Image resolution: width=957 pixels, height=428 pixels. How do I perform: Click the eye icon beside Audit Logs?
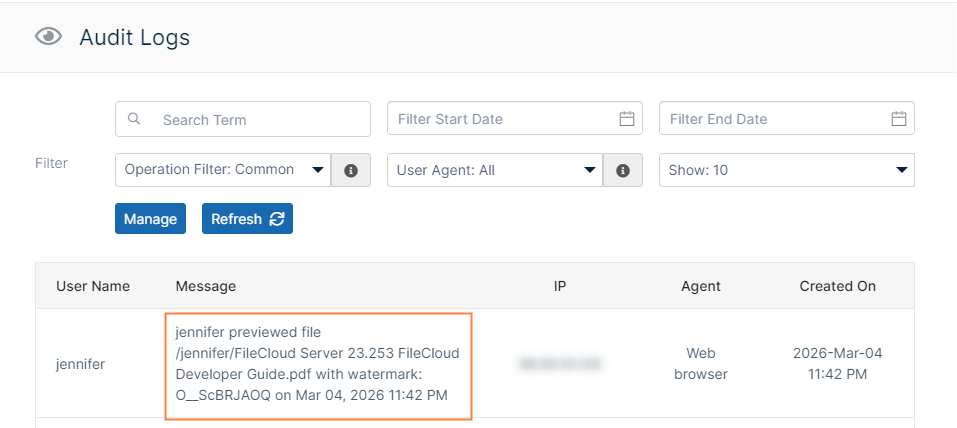(48, 37)
